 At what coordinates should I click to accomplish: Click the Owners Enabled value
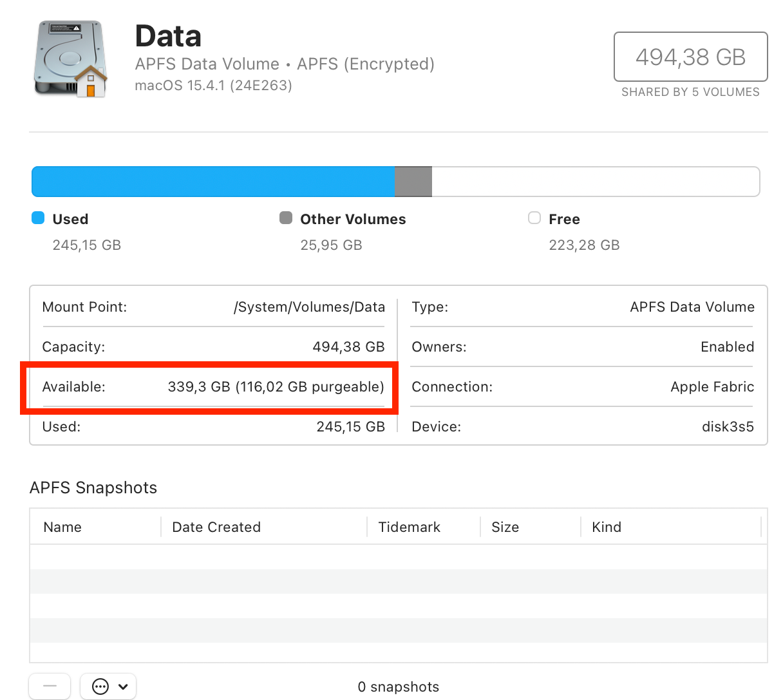pyautogui.click(x=728, y=347)
